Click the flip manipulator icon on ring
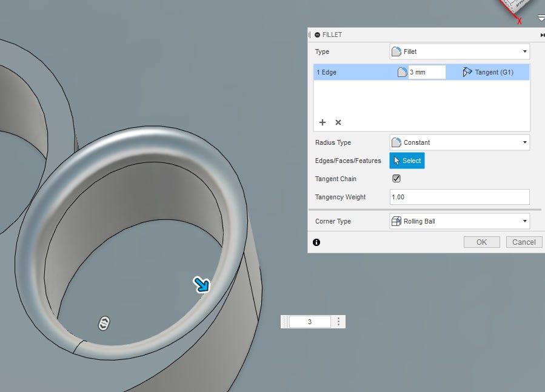545x392 pixels. (x=104, y=323)
